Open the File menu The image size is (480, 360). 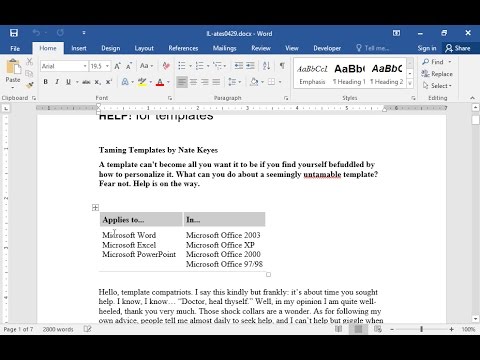pyautogui.click(x=15, y=48)
